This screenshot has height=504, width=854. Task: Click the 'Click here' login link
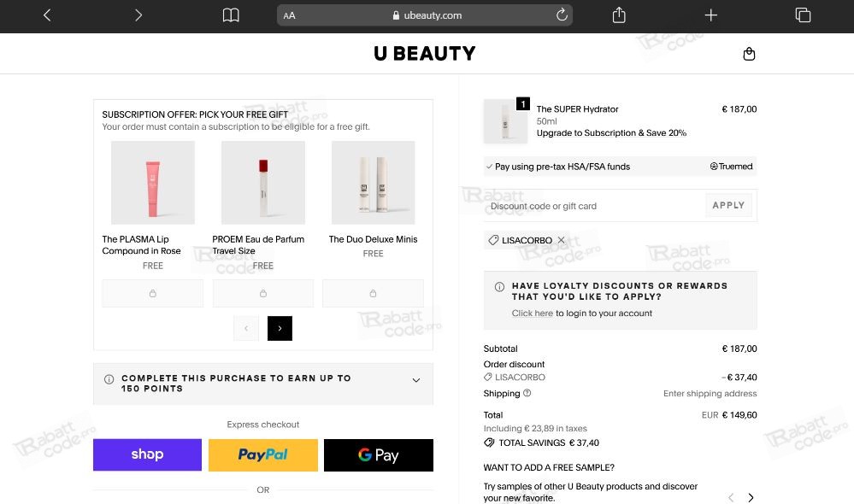[x=532, y=314]
